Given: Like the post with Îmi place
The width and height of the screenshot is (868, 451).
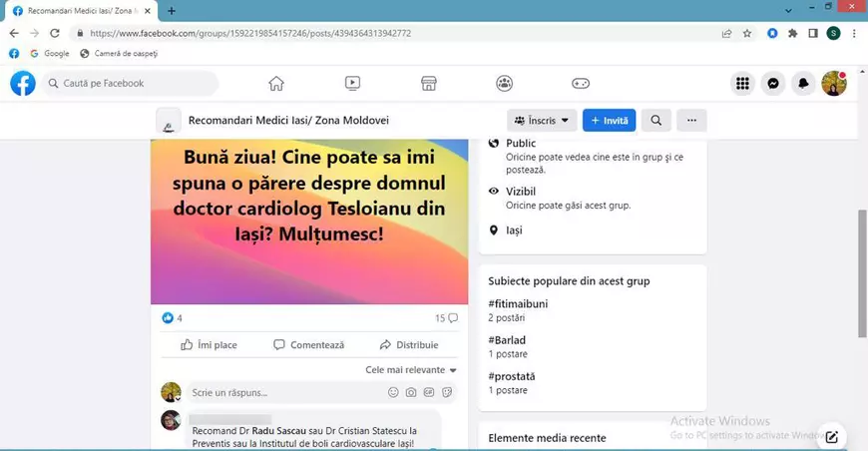Looking at the screenshot, I should [209, 345].
